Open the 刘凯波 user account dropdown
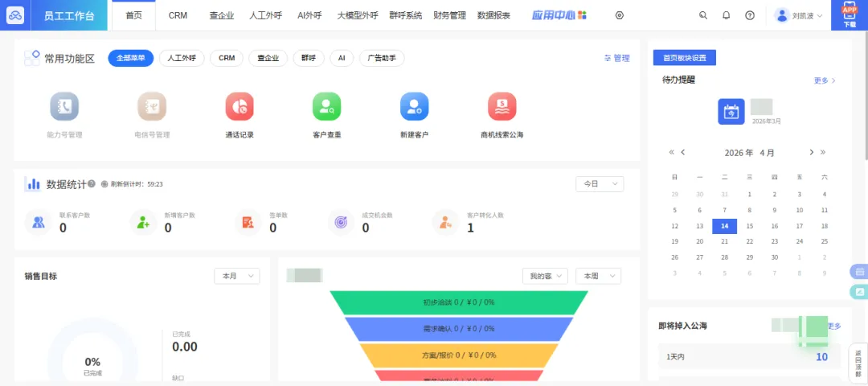 (799, 15)
